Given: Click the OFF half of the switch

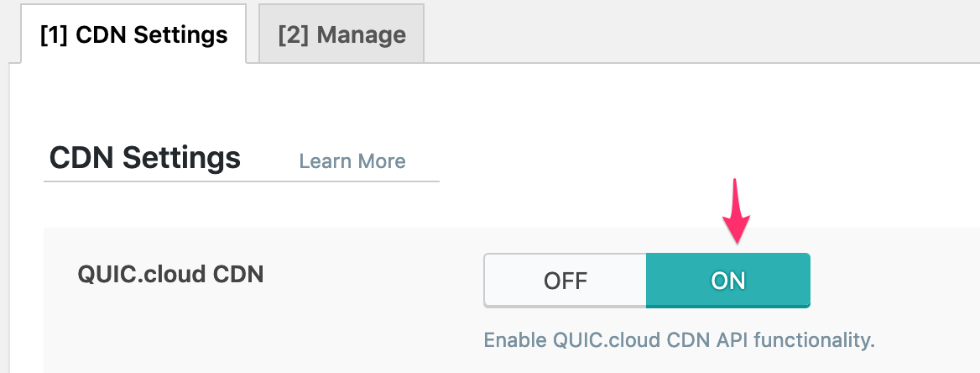Looking at the screenshot, I should click(x=565, y=281).
